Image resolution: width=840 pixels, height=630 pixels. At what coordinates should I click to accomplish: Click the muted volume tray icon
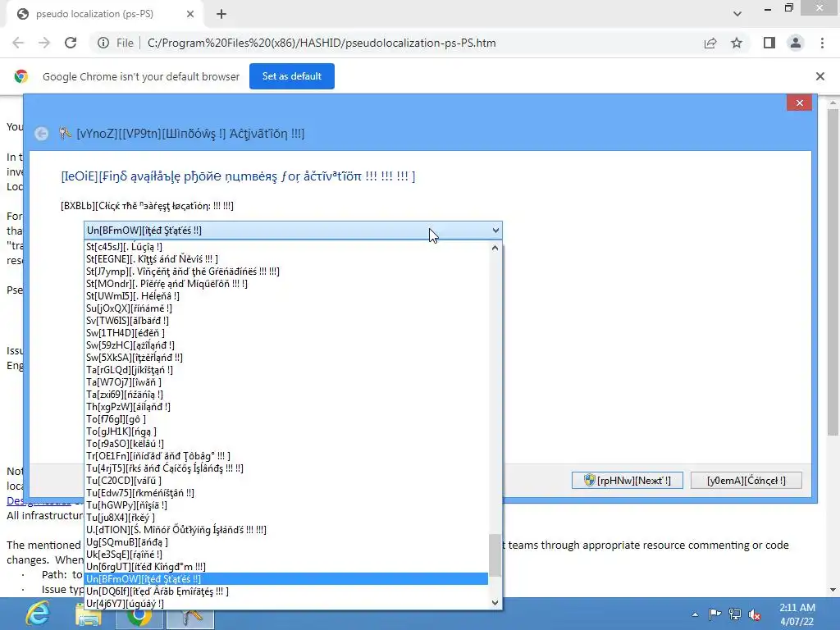point(755,614)
